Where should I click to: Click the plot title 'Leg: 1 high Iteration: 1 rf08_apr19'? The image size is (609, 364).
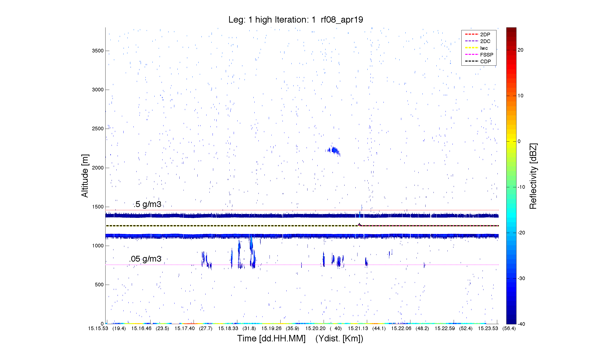pyautogui.click(x=295, y=20)
